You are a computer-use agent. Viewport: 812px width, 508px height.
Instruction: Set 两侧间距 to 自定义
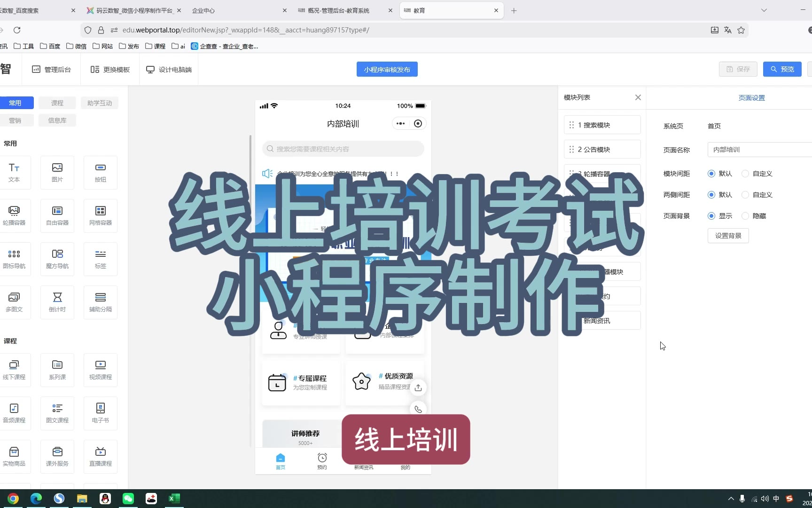[x=745, y=195]
